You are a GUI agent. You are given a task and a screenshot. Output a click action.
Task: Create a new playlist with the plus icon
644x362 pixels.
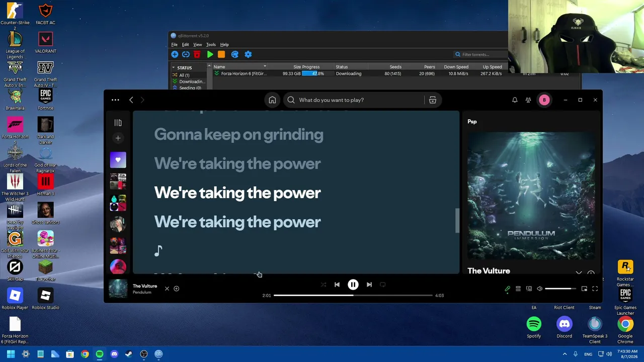point(118,138)
